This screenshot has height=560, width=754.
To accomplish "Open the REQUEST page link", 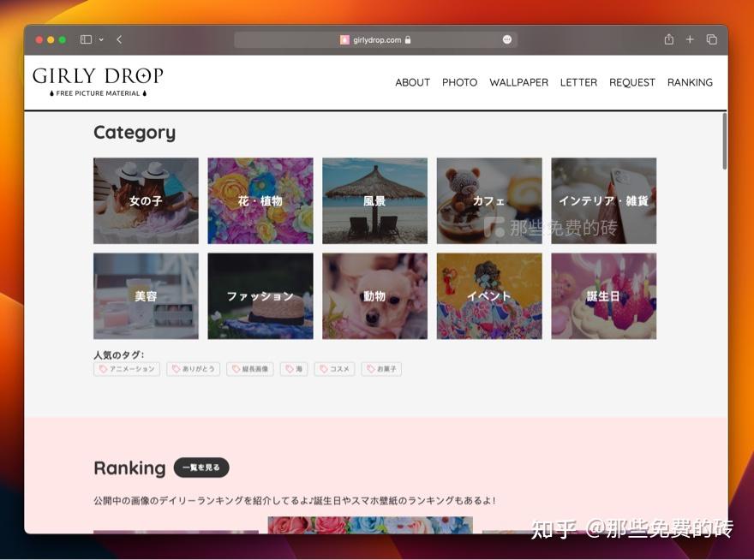I will (632, 82).
